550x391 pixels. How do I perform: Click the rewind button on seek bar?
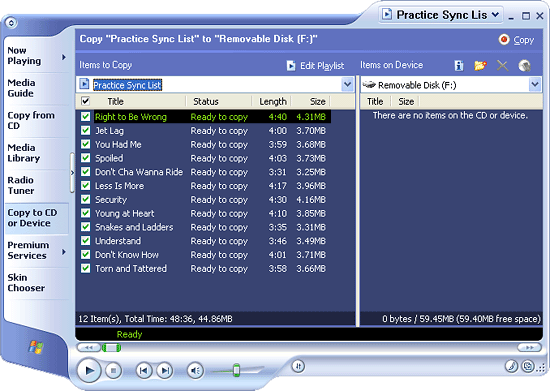pos(89,348)
